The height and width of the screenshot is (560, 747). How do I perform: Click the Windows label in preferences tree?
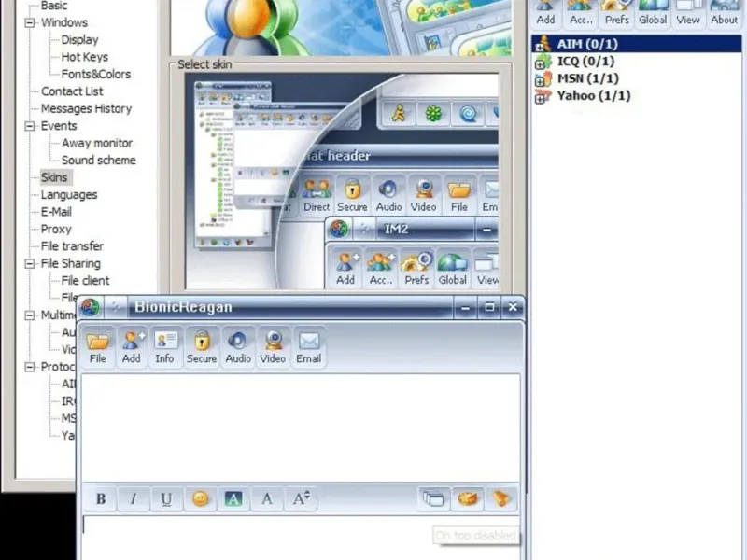tap(64, 22)
